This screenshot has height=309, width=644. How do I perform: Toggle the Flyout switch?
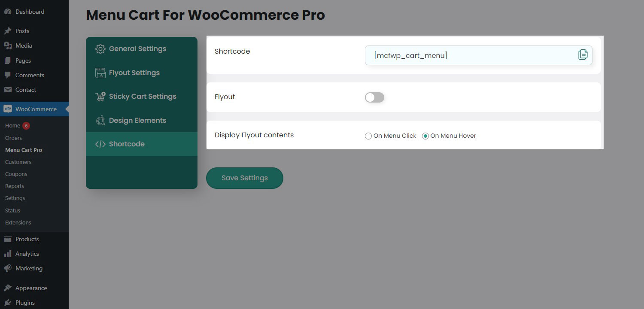pos(374,97)
